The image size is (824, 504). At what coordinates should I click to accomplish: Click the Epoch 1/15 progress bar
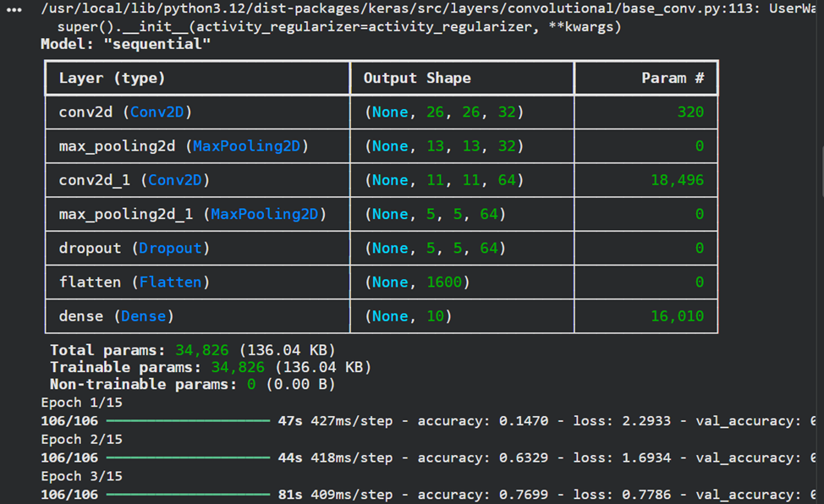click(187, 420)
